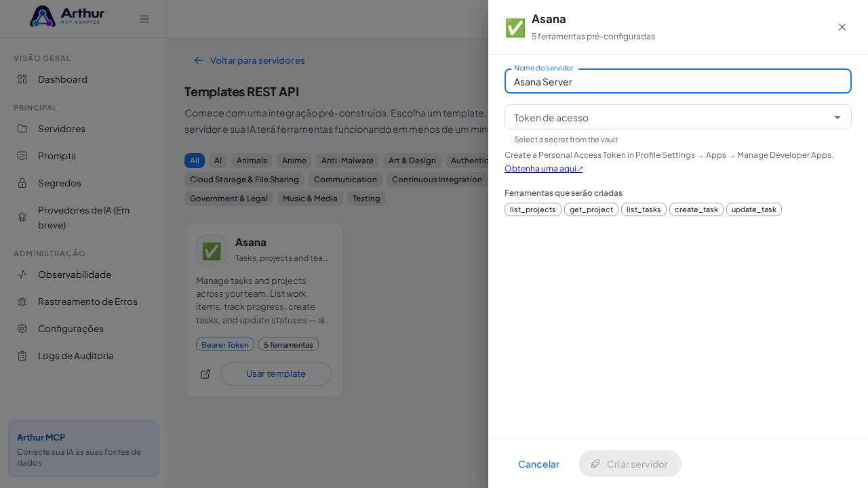Click the Servidores folder icon
This screenshot has width=868, height=488.
22,129
